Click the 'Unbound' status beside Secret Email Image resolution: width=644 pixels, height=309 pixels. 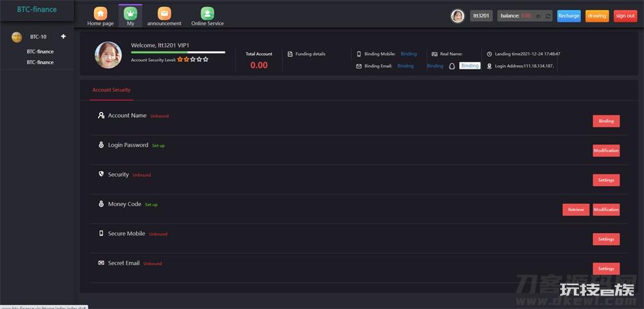pyautogui.click(x=153, y=264)
